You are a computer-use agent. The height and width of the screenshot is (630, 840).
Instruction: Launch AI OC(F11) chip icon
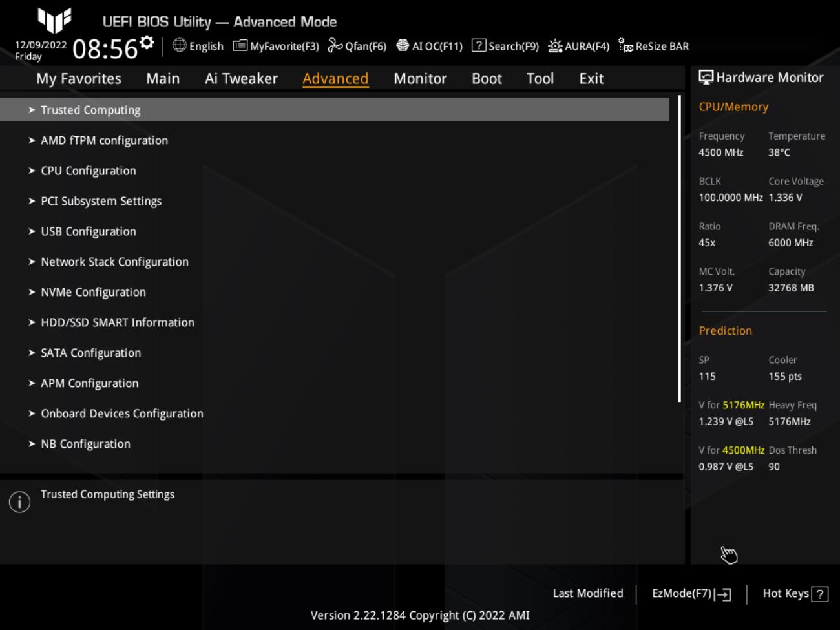403,45
